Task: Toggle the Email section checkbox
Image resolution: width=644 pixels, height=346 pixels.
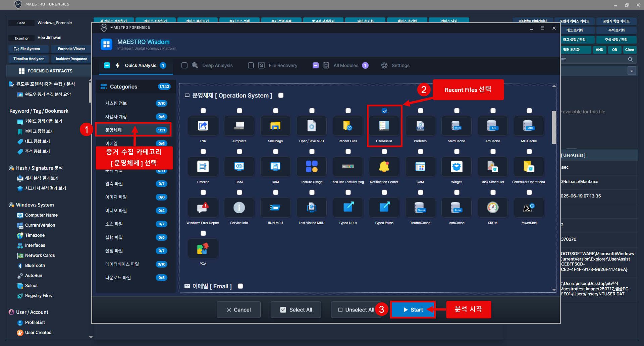Action: 240,286
